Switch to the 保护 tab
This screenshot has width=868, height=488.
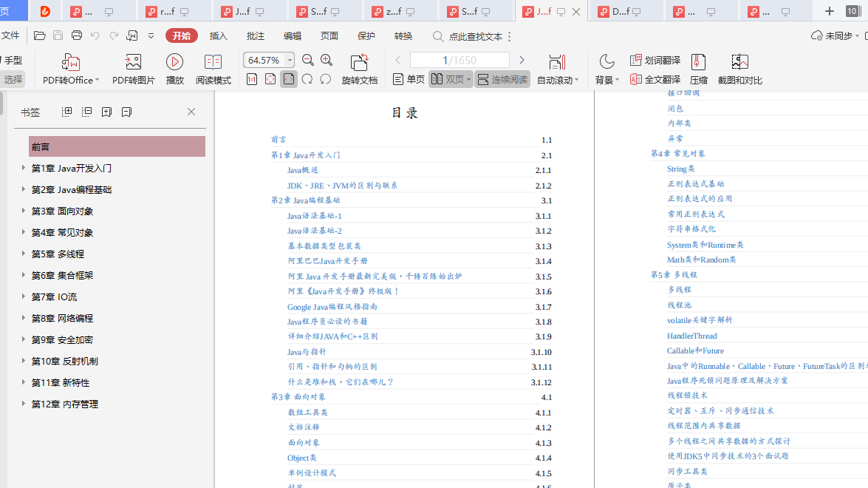tap(366, 36)
